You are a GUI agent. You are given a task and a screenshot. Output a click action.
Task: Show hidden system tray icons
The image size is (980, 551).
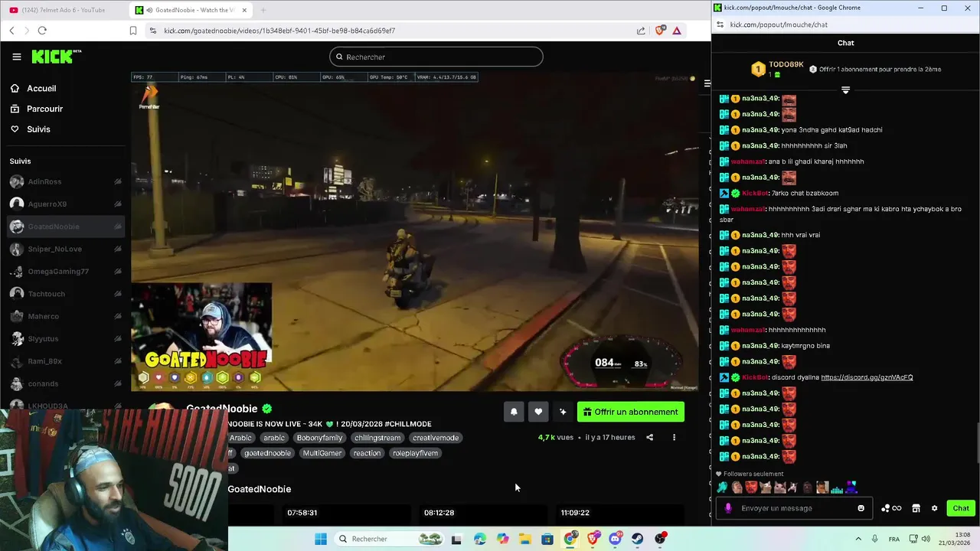click(858, 539)
